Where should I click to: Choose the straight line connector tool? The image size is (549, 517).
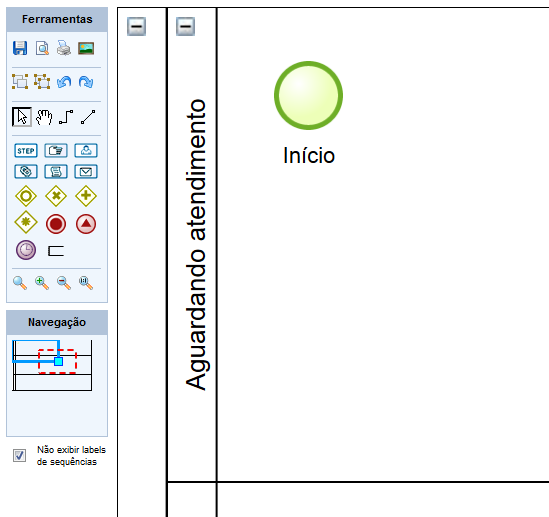point(88,117)
